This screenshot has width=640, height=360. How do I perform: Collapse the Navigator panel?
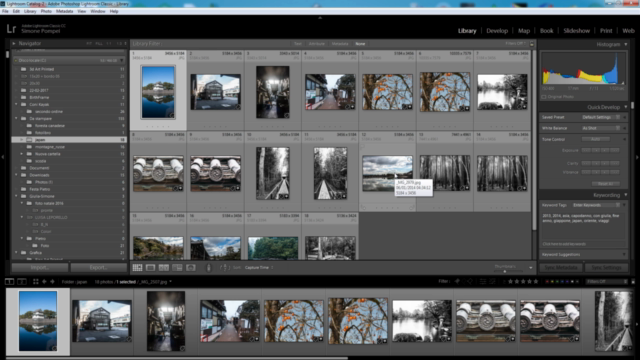tap(14, 43)
